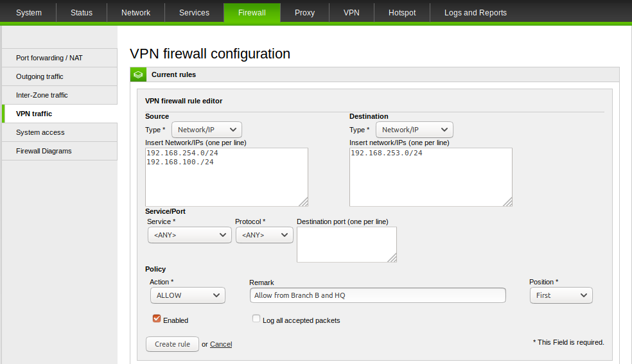Select Port forwarding / NAT in sidebar
This screenshot has height=364, width=632.
tap(49, 58)
